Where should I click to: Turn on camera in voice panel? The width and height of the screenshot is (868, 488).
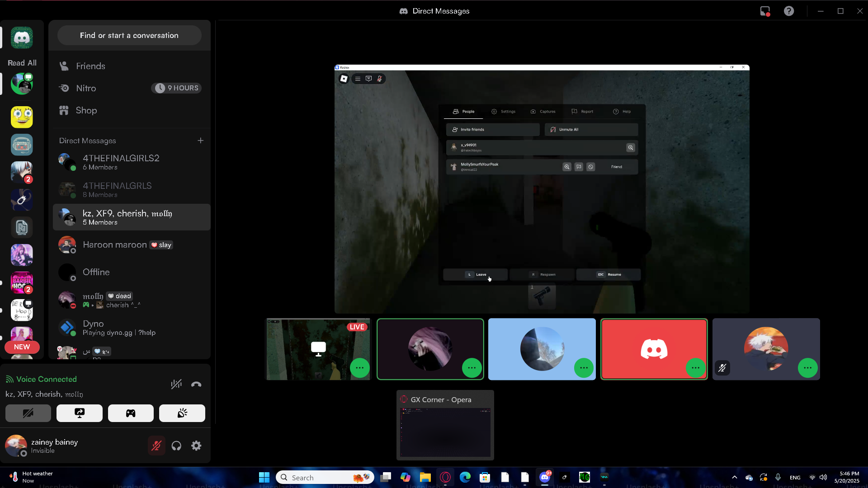pos(28,413)
